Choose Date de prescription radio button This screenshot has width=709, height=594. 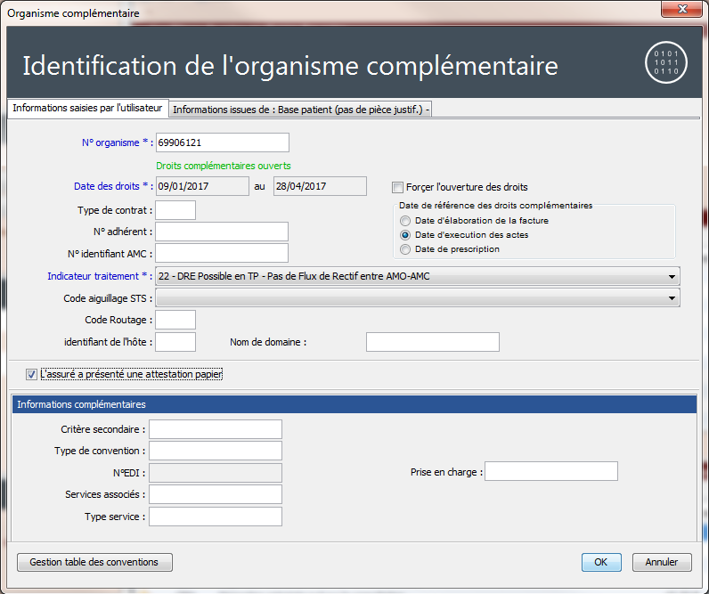405,249
